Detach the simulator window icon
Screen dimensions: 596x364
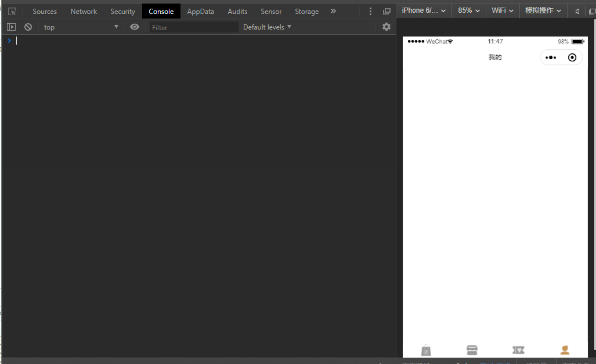(x=592, y=12)
